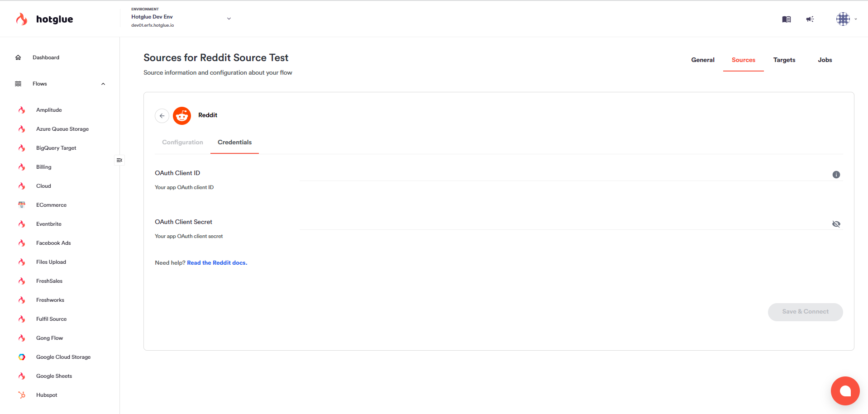Image resolution: width=868 pixels, height=414 pixels.
Task: Click the Hubspot sprocket icon
Action: pyautogui.click(x=22, y=395)
